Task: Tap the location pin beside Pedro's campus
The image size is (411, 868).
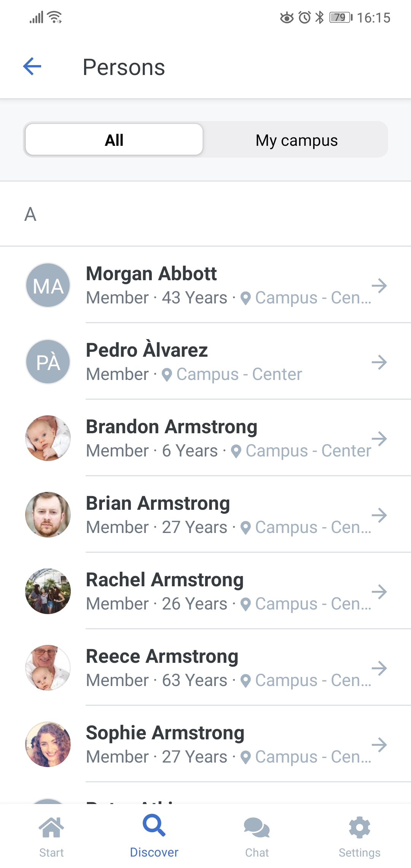Action: point(167,375)
